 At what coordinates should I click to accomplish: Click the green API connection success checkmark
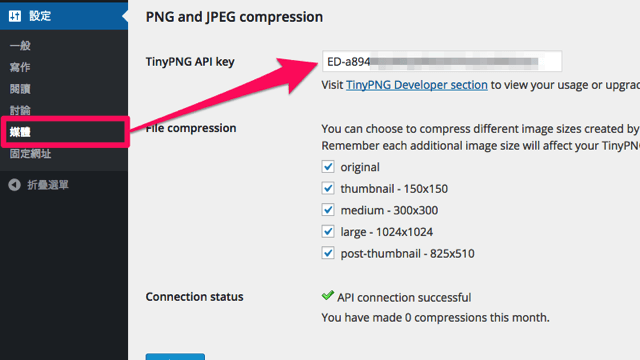328,296
